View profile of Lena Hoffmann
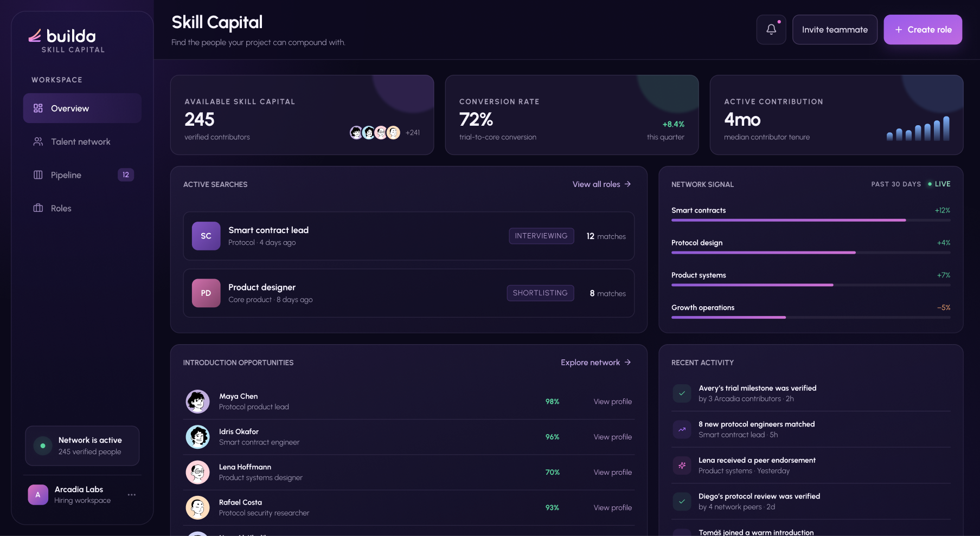 [x=613, y=472]
